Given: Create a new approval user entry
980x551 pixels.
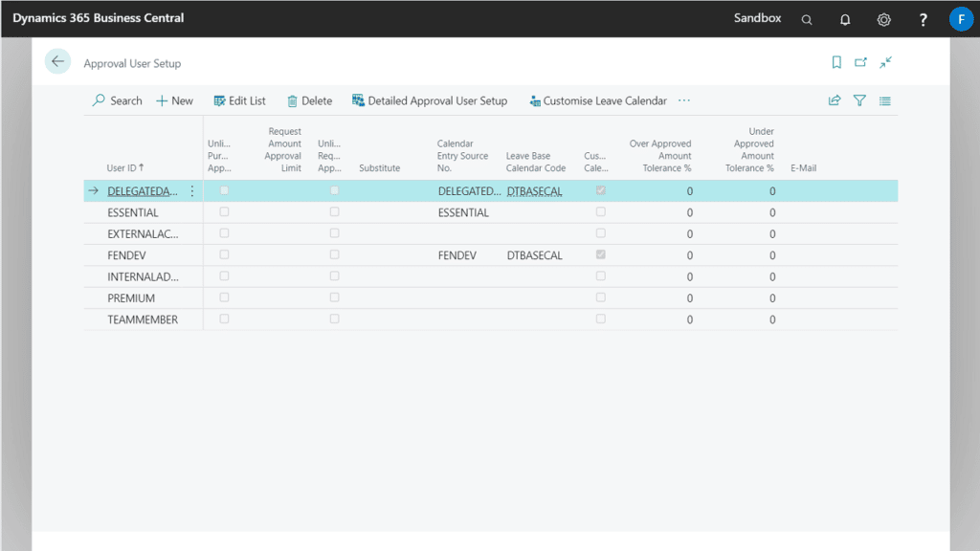Looking at the screenshot, I should 174,100.
